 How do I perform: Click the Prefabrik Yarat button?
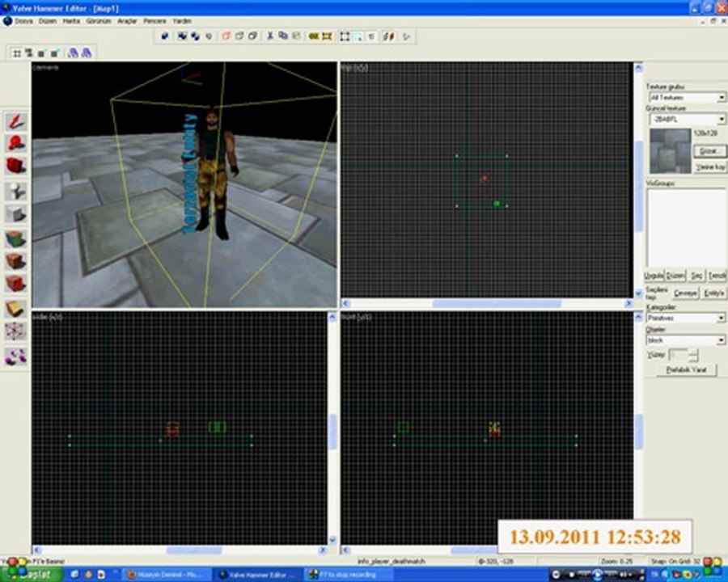686,370
